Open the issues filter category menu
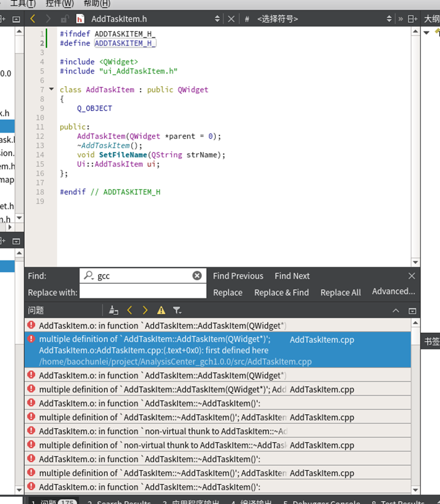The image size is (440, 504). coord(177,310)
